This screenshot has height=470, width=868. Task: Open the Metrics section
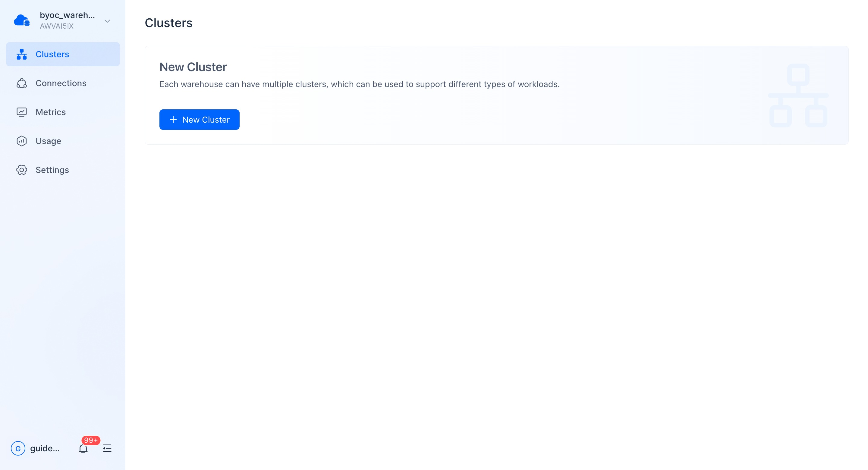[63, 112]
